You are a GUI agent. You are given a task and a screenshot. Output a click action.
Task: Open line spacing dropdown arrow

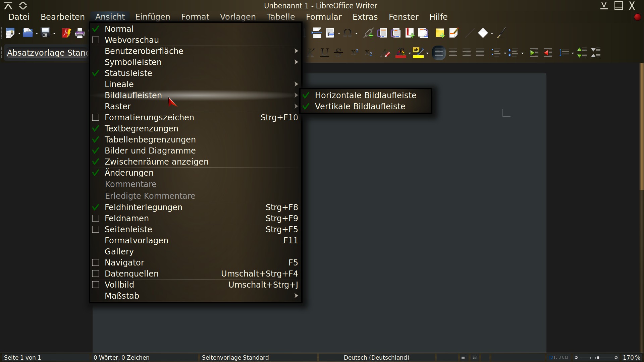[573, 53]
